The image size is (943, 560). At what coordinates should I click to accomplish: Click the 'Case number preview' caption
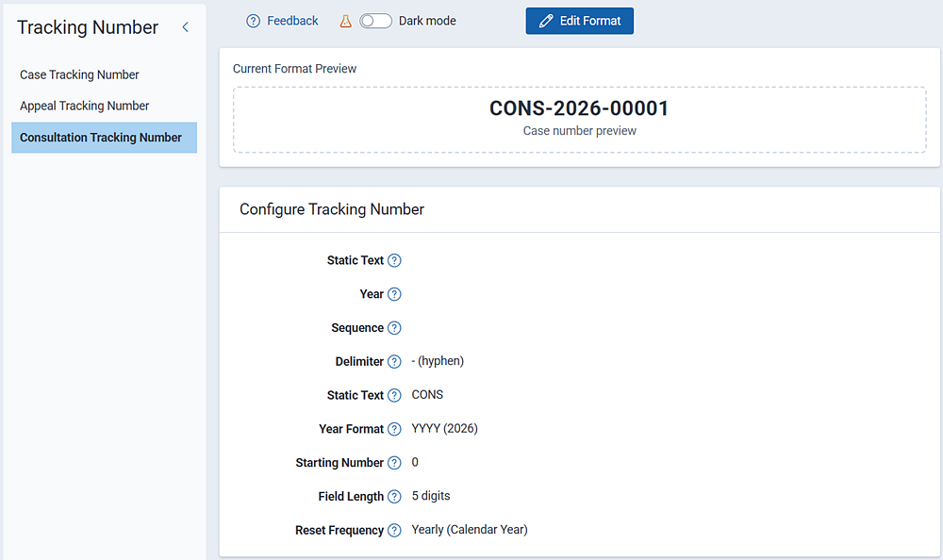pyautogui.click(x=579, y=130)
